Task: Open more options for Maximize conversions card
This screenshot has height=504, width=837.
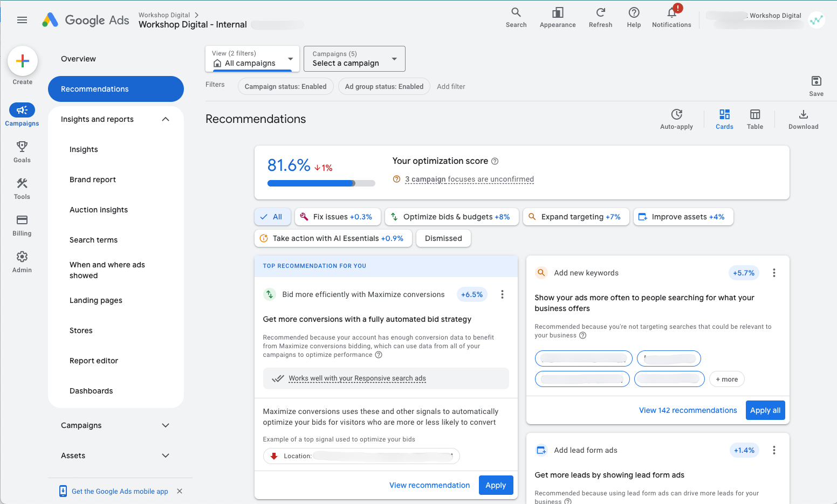Action: pos(502,294)
